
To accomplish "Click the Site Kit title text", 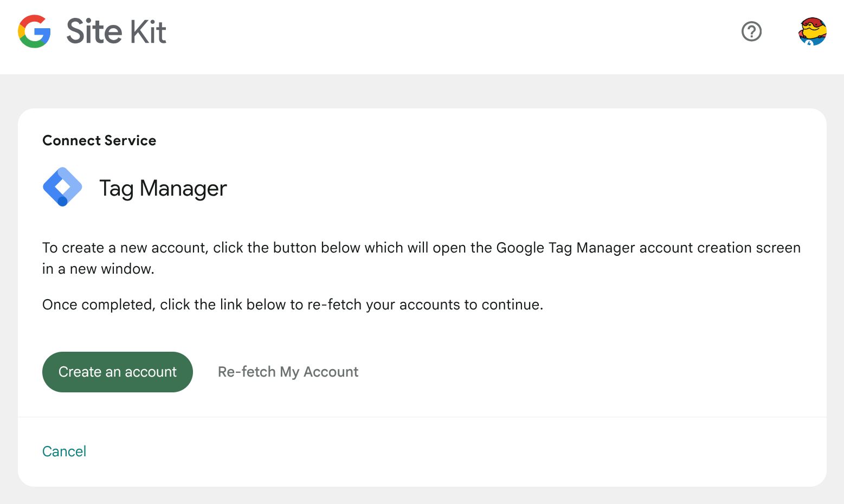I will pyautogui.click(x=116, y=31).
